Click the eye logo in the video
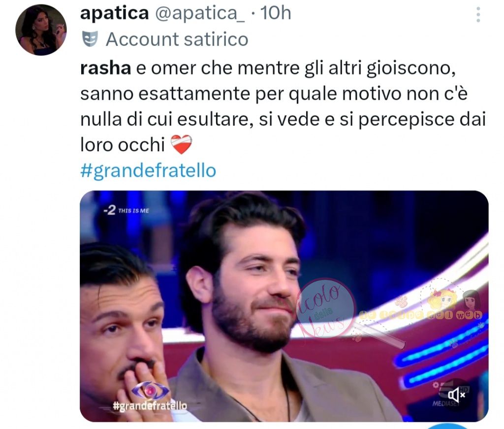Screen dimensions: 504x429 [x=151, y=391]
